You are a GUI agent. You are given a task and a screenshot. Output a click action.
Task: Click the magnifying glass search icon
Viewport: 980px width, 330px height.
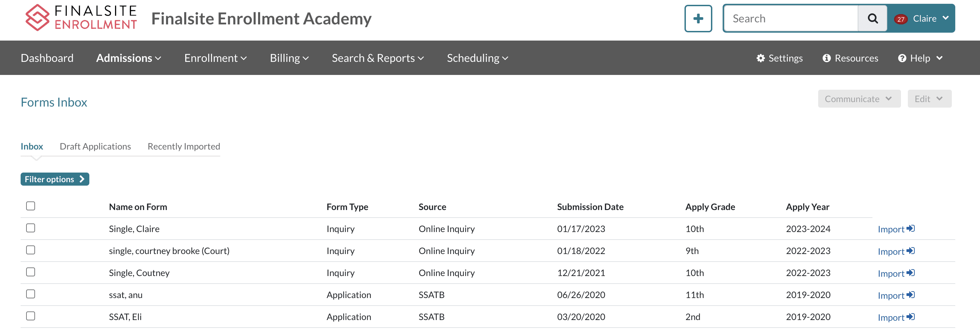pos(872,18)
